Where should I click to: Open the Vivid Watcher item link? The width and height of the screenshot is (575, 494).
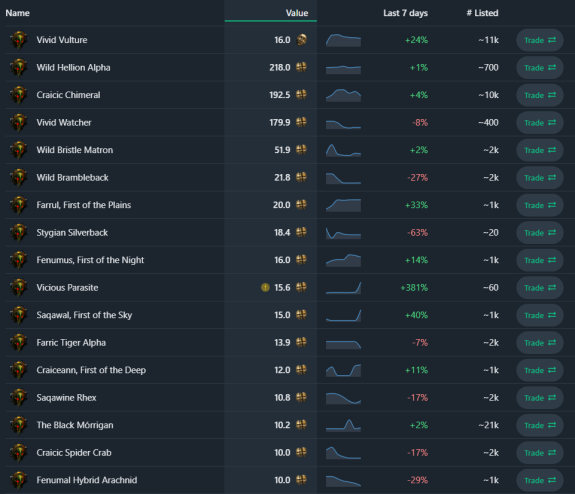point(64,122)
